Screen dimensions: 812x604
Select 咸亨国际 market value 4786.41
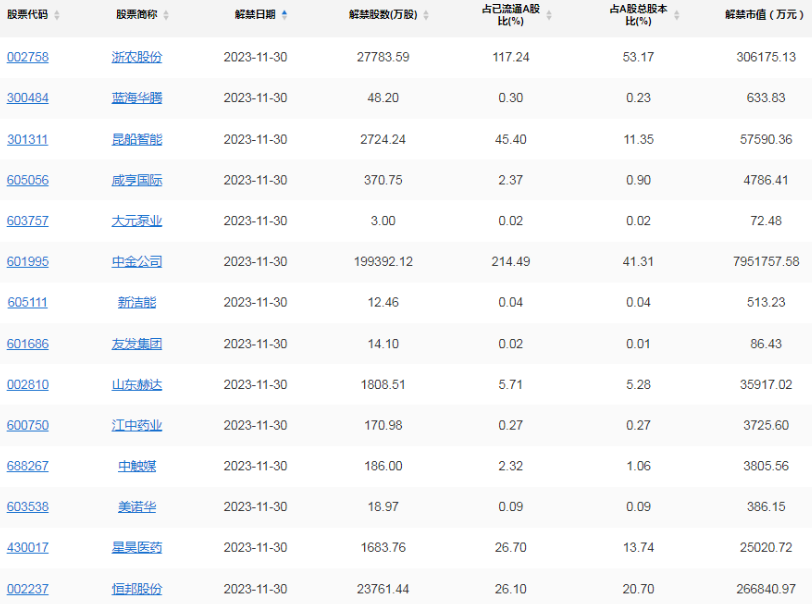coord(766,180)
